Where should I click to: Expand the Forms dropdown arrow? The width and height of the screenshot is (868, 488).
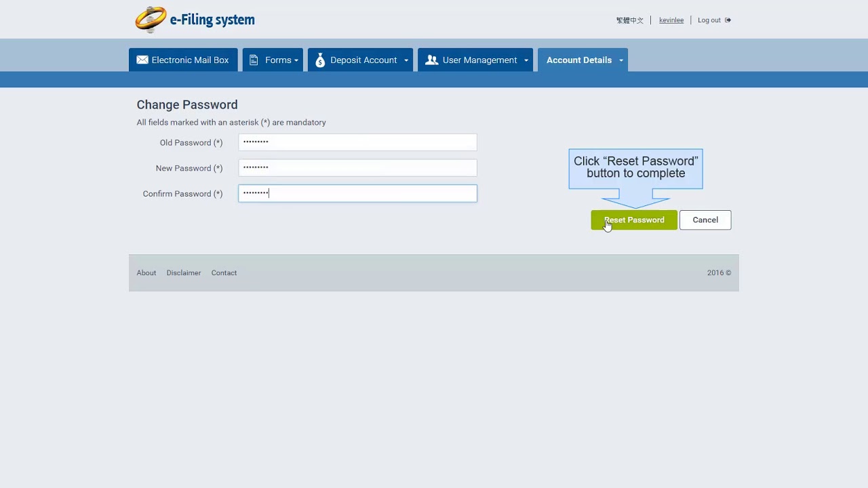pos(296,60)
